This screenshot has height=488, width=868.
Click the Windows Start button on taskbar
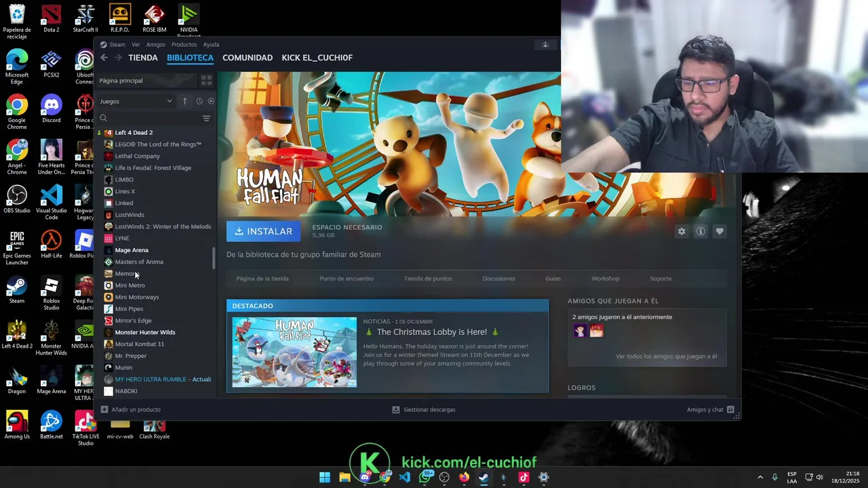[x=325, y=477]
